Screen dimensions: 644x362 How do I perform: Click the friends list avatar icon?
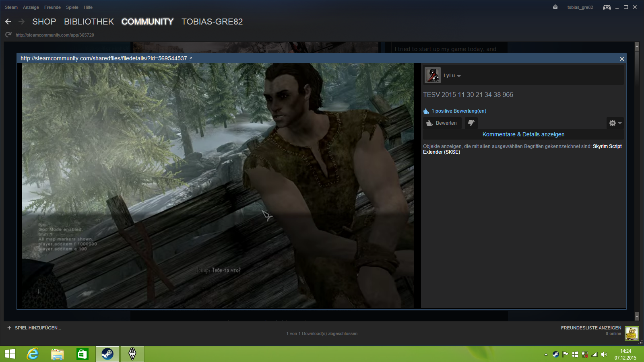[x=632, y=333]
